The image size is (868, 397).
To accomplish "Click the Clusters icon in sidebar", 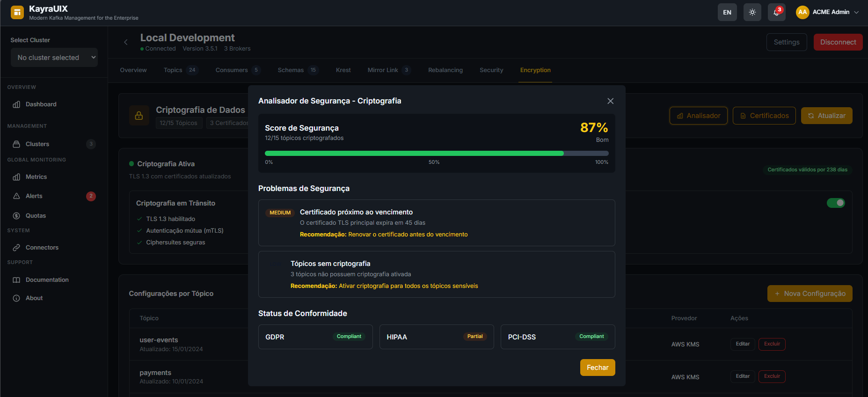I will 16,144.
